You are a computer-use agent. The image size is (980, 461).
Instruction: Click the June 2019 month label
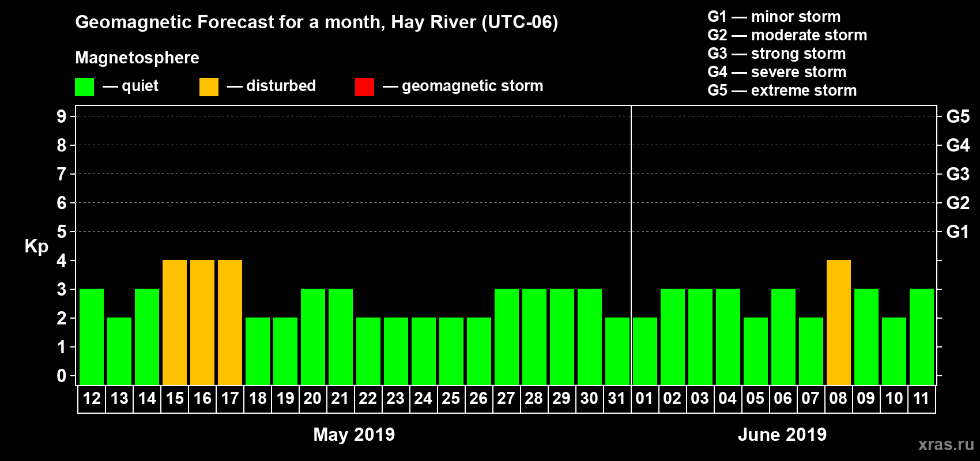tap(782, 434)
